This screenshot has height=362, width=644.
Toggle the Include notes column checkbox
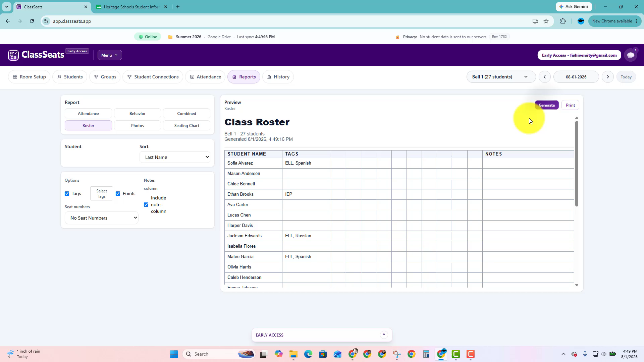pyautogui.click(x=146, y=204)
